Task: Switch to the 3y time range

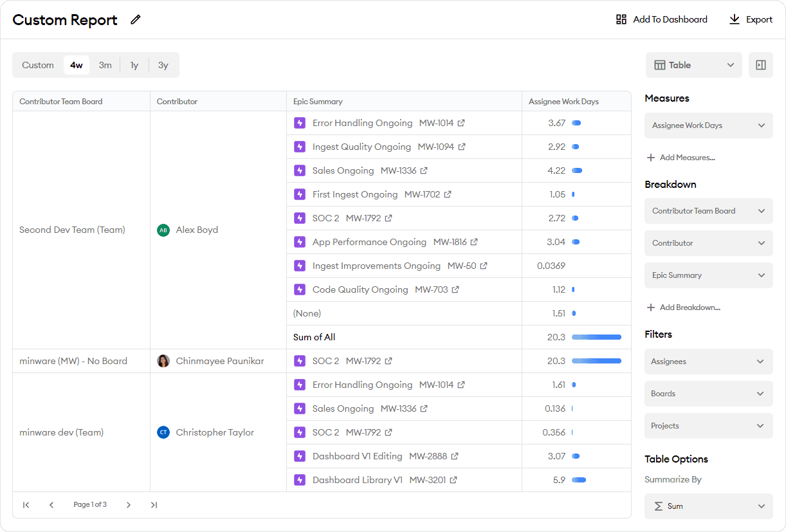Action: [163, 65]
